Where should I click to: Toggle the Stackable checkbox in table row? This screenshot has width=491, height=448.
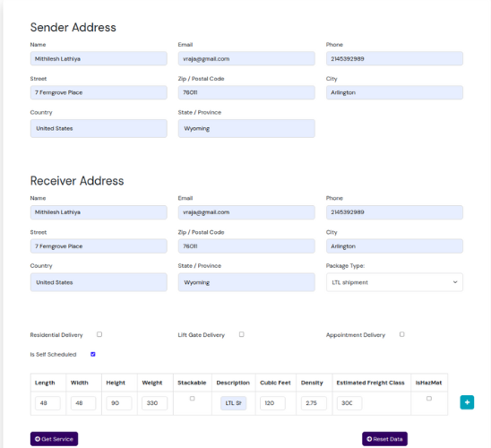pyautogui.click(x=193, y=399)
